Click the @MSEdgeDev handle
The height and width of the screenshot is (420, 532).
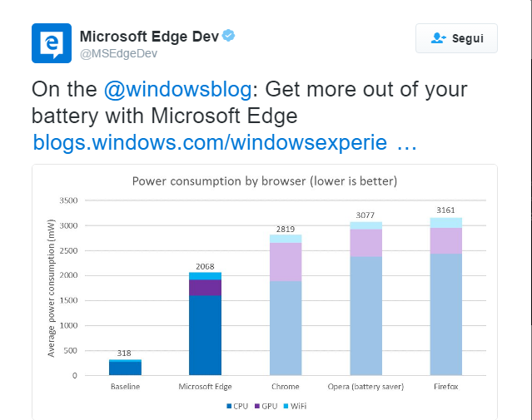tap(117, 54)
